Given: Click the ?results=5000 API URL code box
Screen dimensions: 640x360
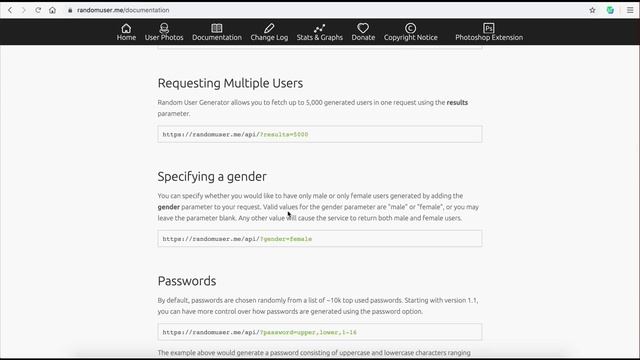Looking at the screenshot, I should click(x=320, y=134).
